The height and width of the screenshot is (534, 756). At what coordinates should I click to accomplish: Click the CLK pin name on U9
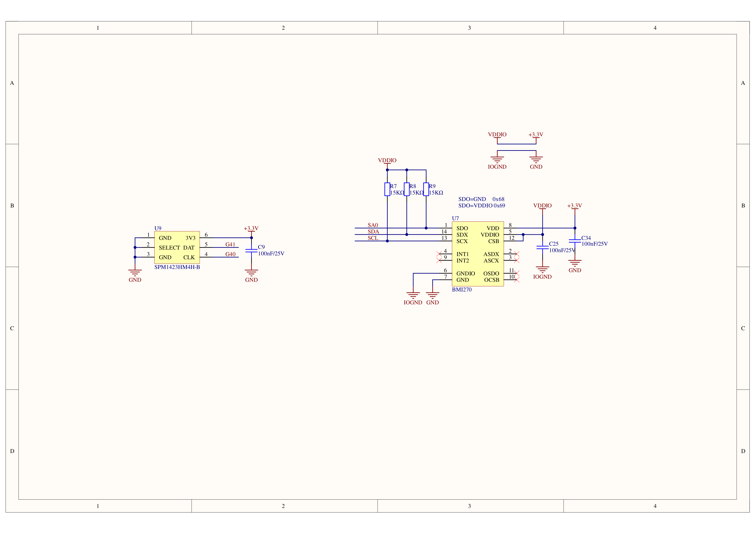click(189, 257)
